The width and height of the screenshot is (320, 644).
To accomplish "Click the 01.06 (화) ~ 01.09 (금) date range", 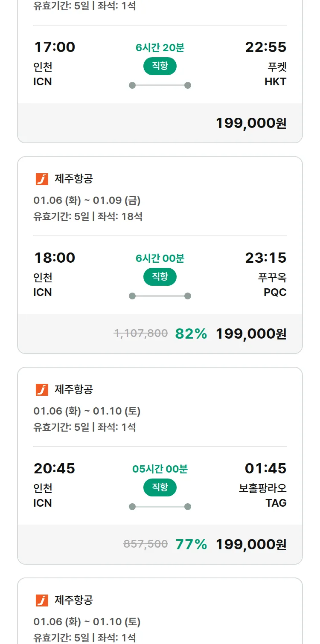I will click(x=87, y=200).
